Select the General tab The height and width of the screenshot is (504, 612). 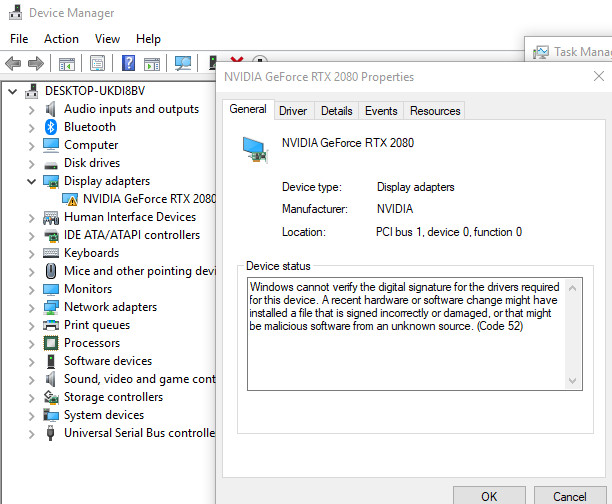tap(248, 109)
